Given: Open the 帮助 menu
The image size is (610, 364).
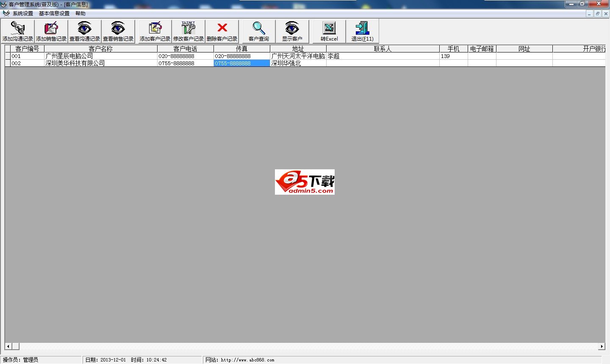Looking at the screenshot, I should pos(80,14).
